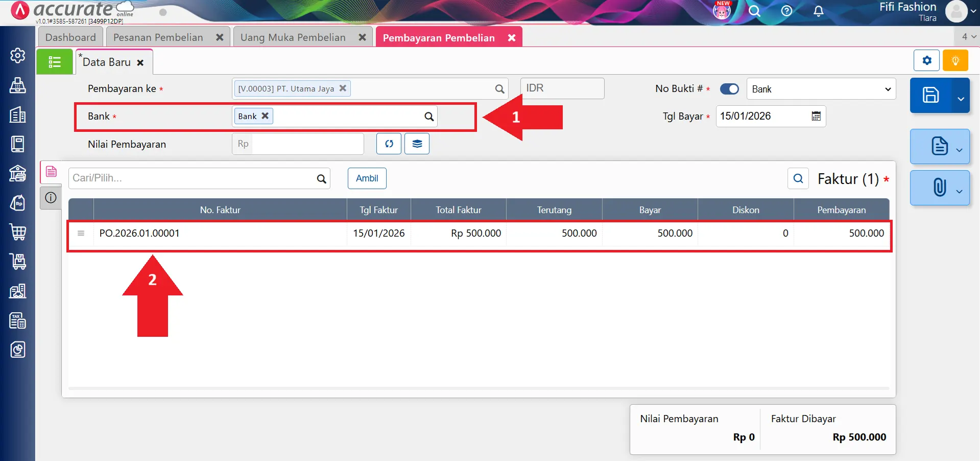The image size is (980, 461).
Task: Expand the Bank numbering type dropdown
Action: click(x=821, y=89)
